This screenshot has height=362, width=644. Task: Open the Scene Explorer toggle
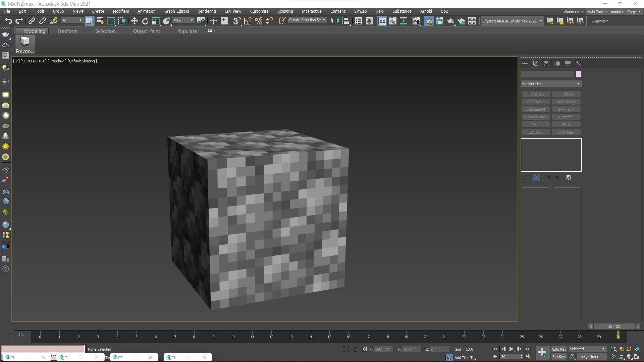(x=358, y=21)
